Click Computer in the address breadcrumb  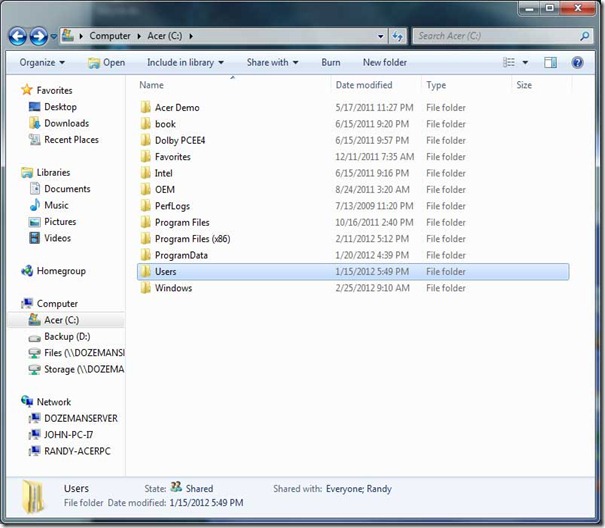coord(110,36)
